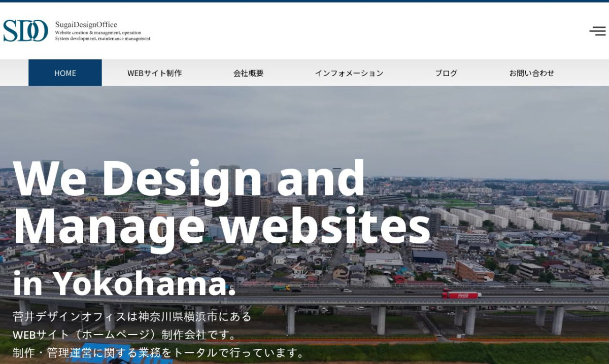Click the red Coca-Cola truck in hero image
This screenshot has height=364, width=609.
tap(461, 294)
